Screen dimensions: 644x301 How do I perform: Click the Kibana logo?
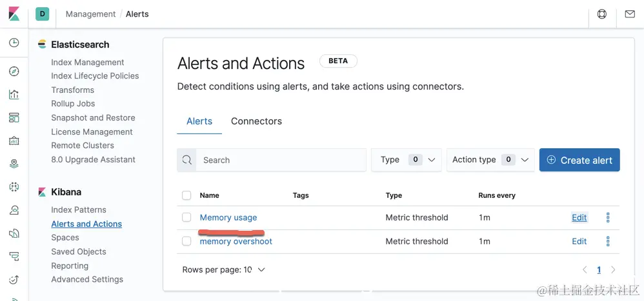click(x=14, y=14)
